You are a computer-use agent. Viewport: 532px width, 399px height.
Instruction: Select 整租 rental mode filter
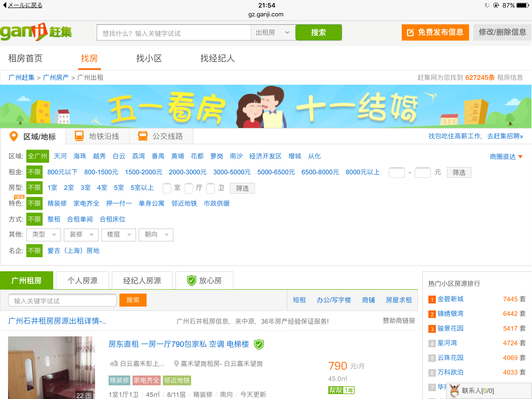coord(54,219)
